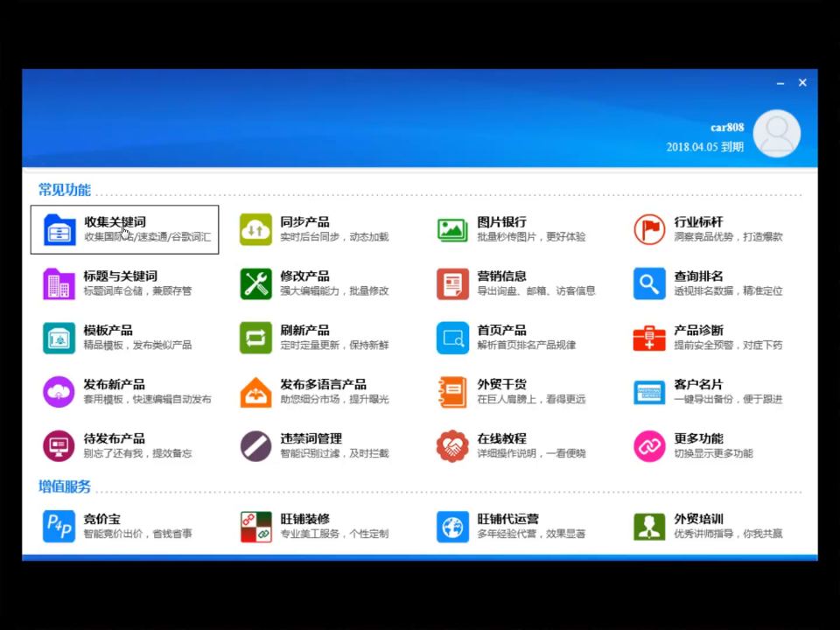
Task: Click the 同步产品 cloud sync icon
Action: click(x=255, y=229)
